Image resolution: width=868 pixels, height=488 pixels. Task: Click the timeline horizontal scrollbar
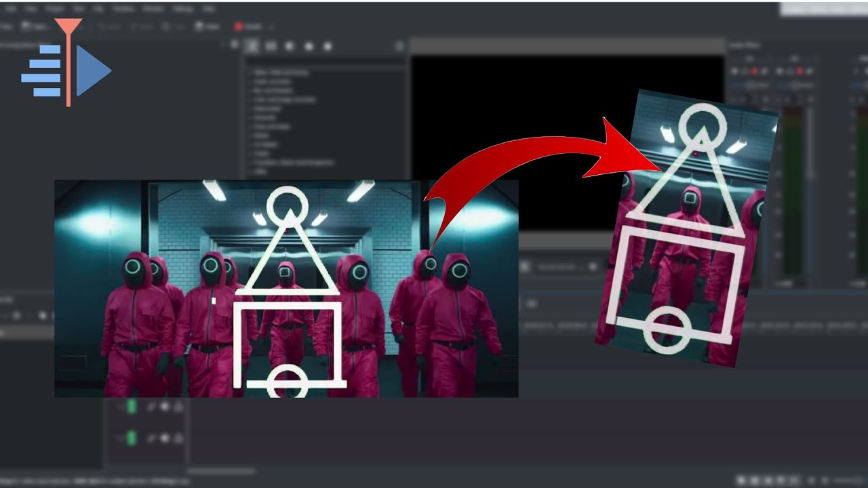click(221, 470)
